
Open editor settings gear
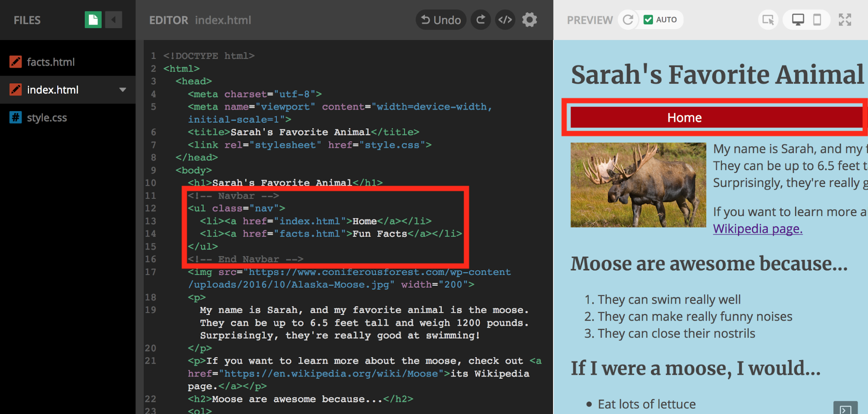(529, 20)
